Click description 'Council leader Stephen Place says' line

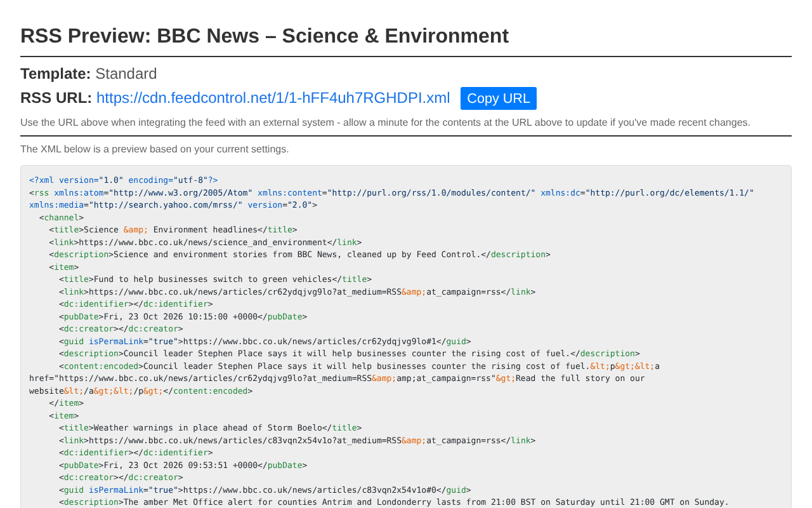point(350,354)
